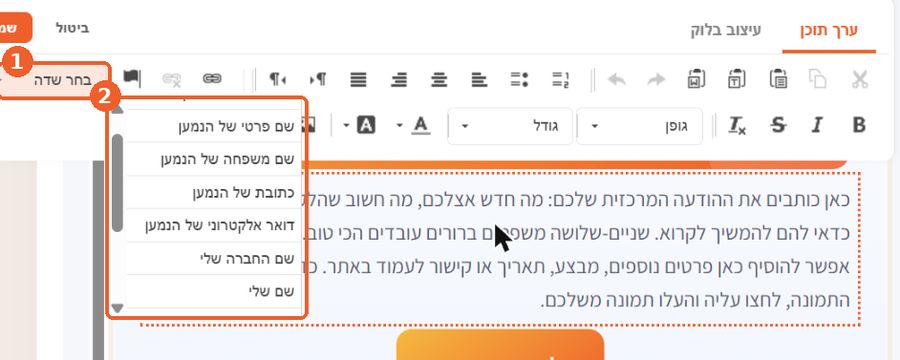Cut selection with the scissors icon
The width and height of the screenshot is (900, 360).
pyautogui.click(x=859, y=79)
